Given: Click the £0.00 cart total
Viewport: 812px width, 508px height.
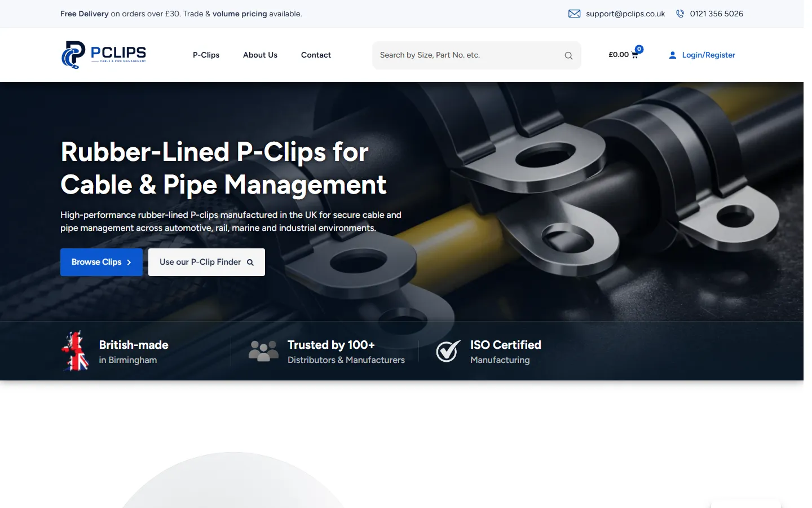Looking at the screenshot, I should pyautogui.click(x=618, y=55).
